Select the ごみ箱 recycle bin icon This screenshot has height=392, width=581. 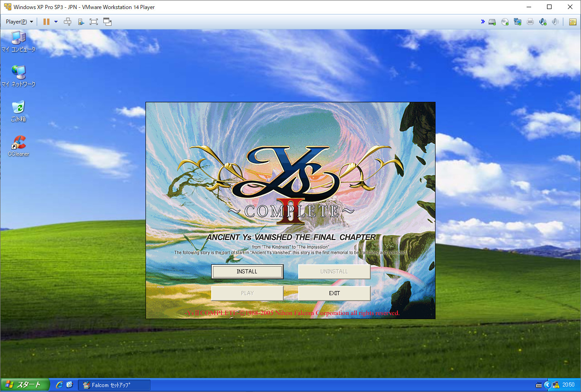19,111
